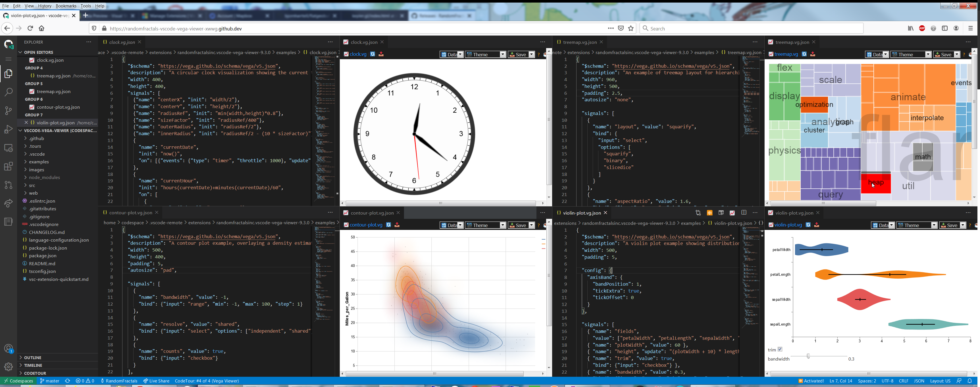Open the Bookmarks menu in Firefox

(66, 6)
